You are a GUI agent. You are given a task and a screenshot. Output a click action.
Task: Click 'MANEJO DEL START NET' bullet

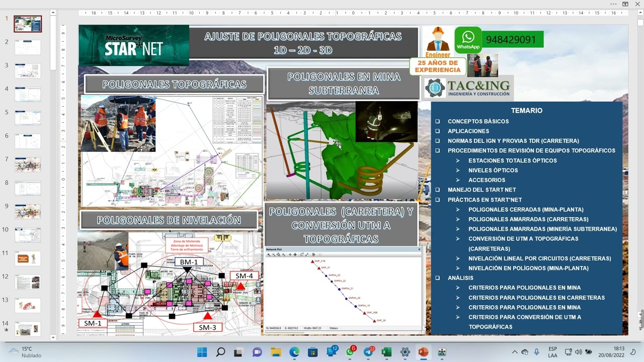(x=482, y=190)
